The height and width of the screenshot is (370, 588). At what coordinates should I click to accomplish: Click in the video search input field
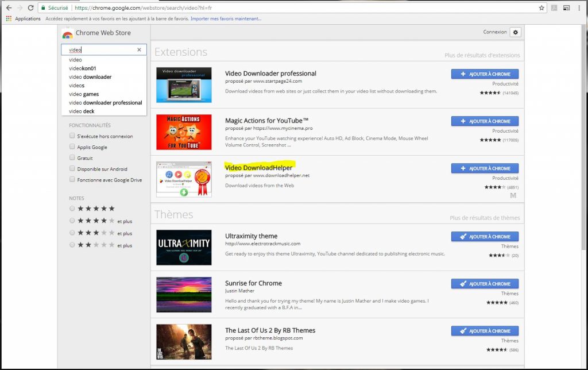tap(100, 50)
